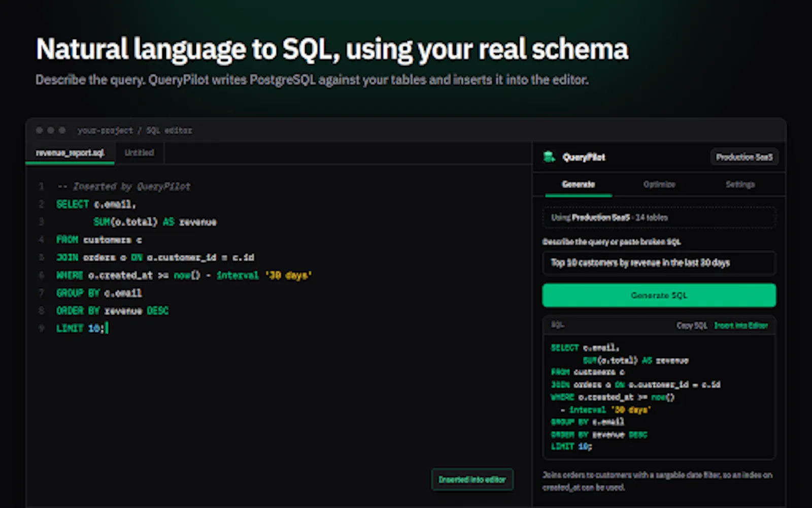Screen dimensions: 812x508
Task: Click the 'your-project / SQL editor' breadcrumb
Action: coord(134,131)
